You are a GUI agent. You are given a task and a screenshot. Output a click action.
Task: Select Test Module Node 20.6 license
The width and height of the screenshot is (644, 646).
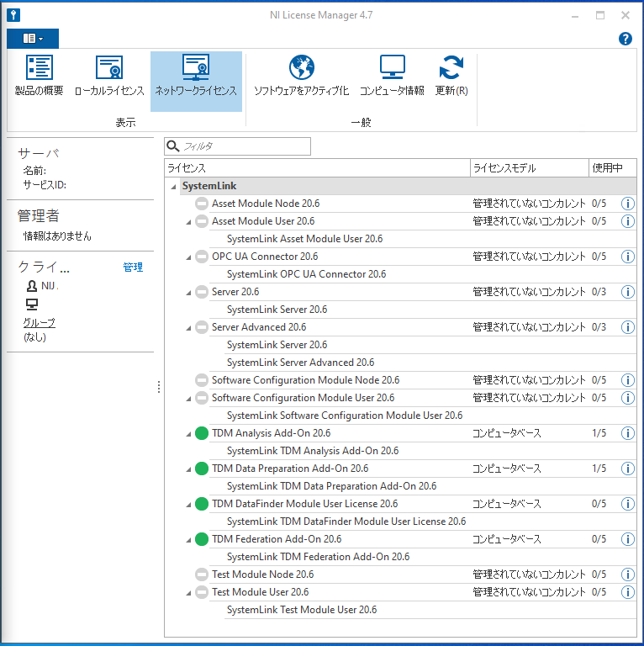[262, 575]
